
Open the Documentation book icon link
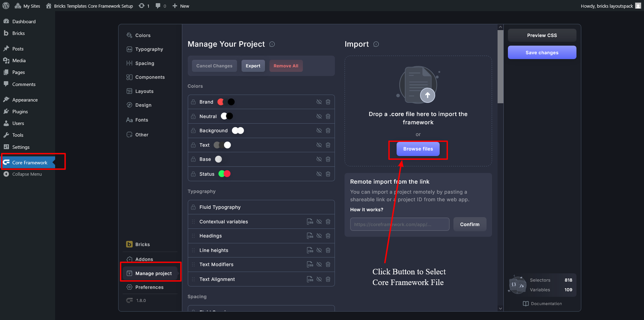click(526, 303)
